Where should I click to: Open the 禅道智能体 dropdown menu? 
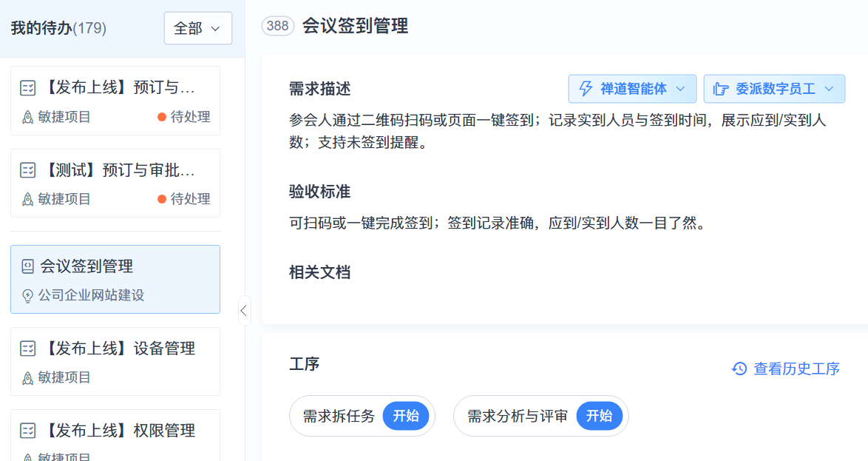(632, 89)
